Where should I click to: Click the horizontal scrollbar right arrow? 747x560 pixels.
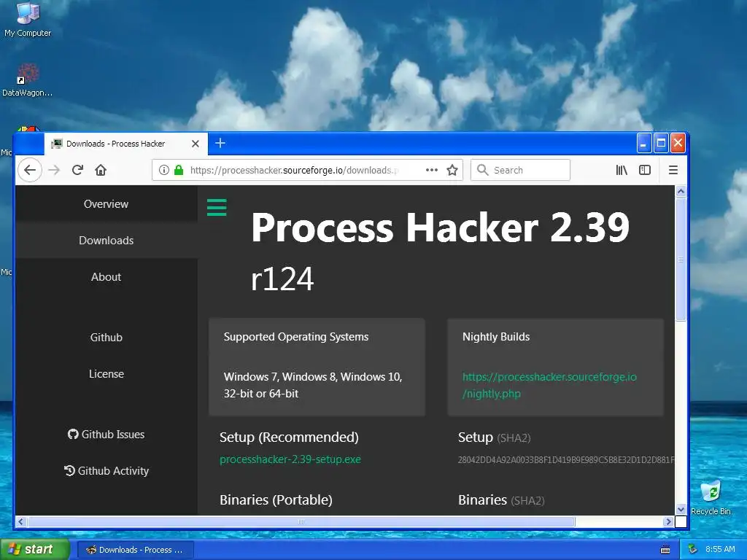668,522
